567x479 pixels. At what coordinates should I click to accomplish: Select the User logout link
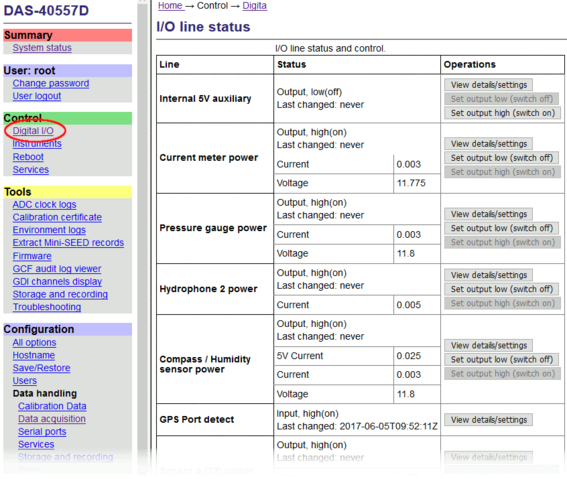[x=37, y=96]
